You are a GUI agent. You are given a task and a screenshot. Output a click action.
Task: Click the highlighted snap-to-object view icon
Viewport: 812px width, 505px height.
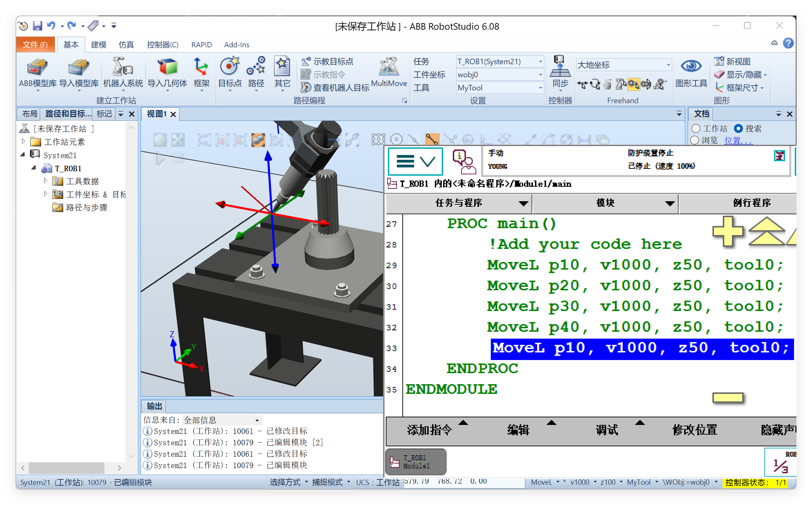(x=258, y=140)
